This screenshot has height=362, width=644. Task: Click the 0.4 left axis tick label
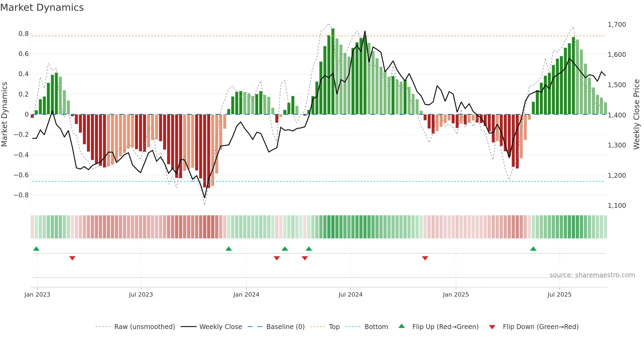point(24,74)
